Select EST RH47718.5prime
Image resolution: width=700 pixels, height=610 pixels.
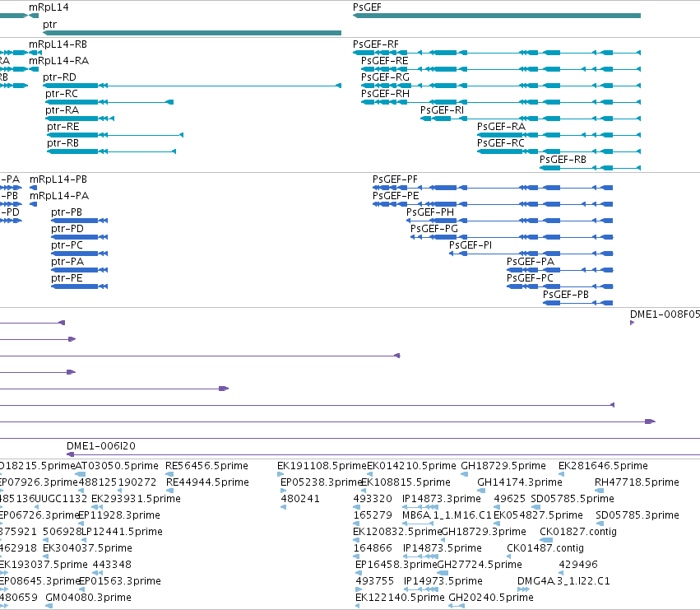coord(599,491)
